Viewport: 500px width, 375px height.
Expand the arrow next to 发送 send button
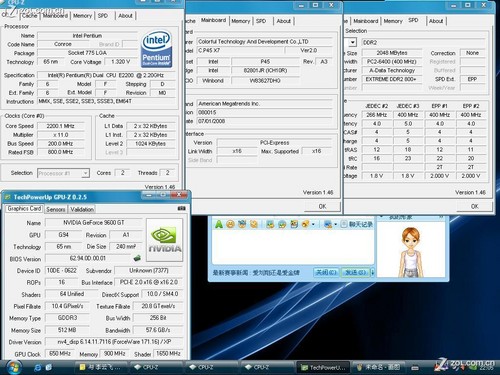tap(372, 272)
